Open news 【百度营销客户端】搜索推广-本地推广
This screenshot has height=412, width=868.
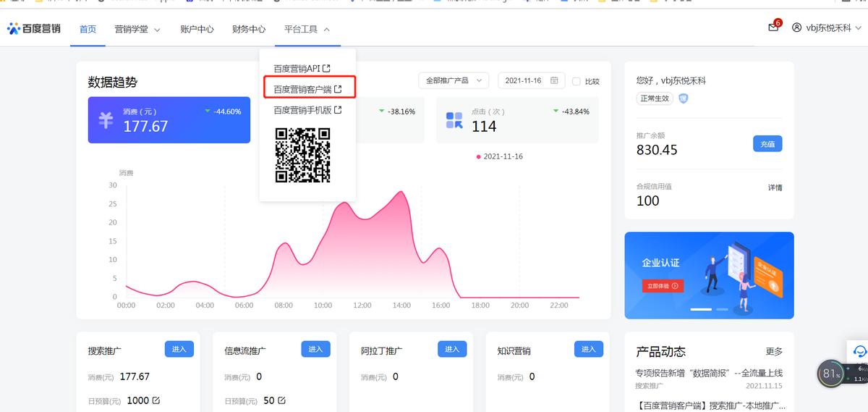click(710, 405)
